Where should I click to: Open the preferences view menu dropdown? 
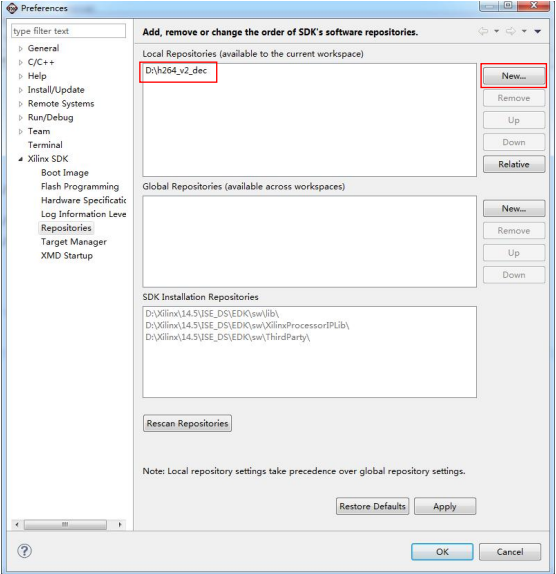(537, 31)
